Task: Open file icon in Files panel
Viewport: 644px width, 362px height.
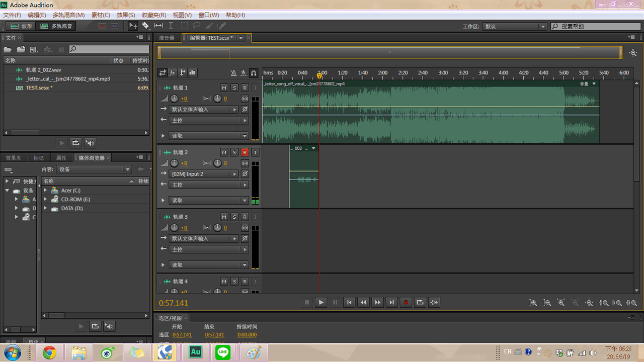Action: coord(8,49)
